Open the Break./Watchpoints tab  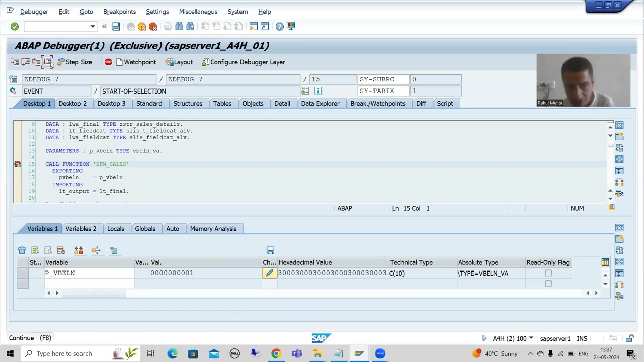[x=378, y=103]
